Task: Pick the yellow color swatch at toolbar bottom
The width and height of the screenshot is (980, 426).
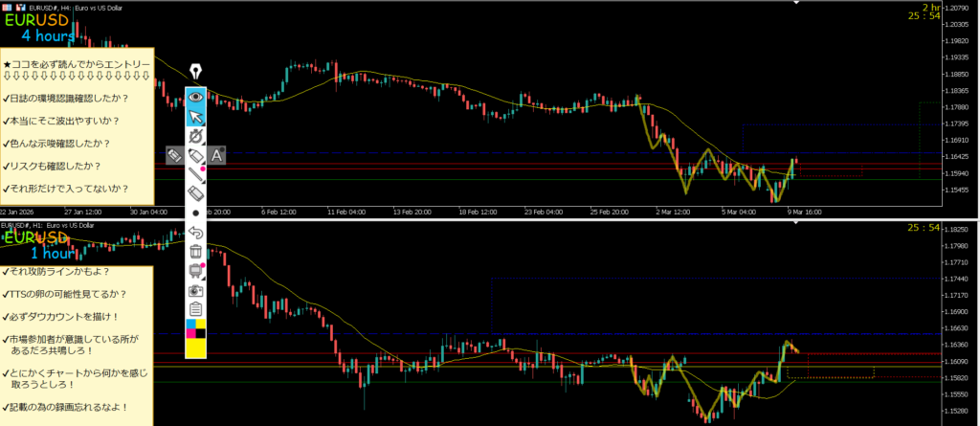Action: tap(196, 348)
